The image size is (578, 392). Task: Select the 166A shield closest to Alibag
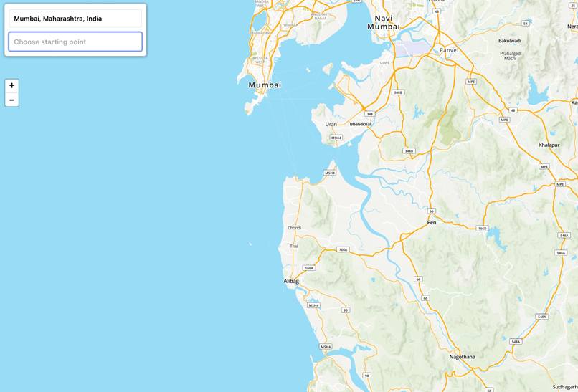(308, 268)
